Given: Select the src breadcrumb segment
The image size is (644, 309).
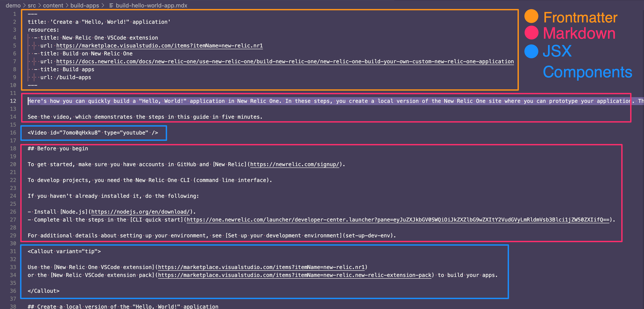Looking at the screenshot, I should pyautogui.click(x=32, y=5).
